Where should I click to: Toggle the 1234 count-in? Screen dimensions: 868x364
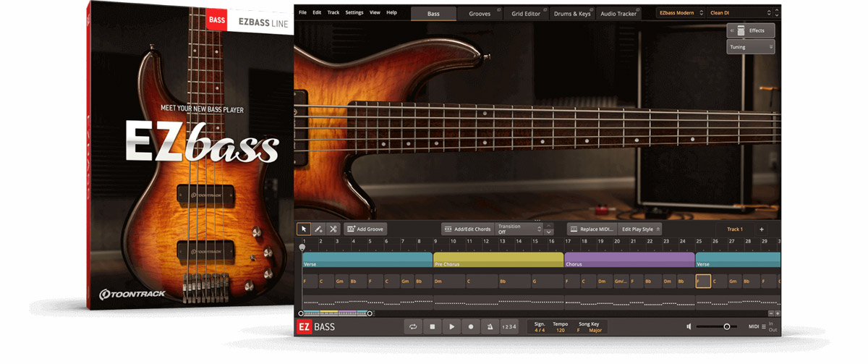(510, 327)
